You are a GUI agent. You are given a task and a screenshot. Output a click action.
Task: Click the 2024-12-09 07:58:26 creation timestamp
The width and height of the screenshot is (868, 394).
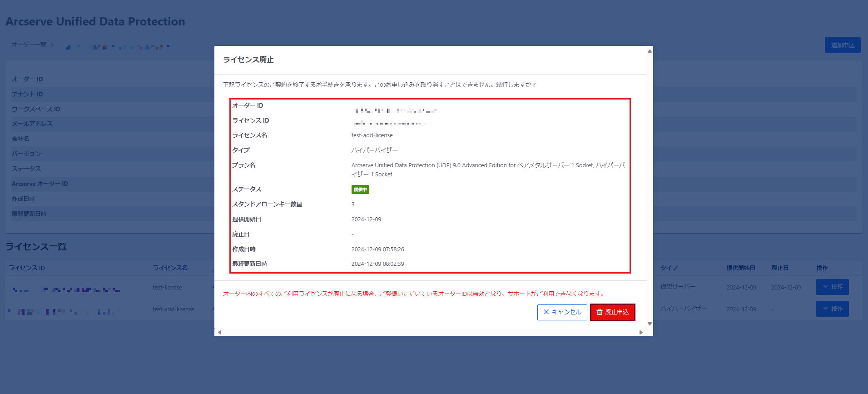click(377, 249)
